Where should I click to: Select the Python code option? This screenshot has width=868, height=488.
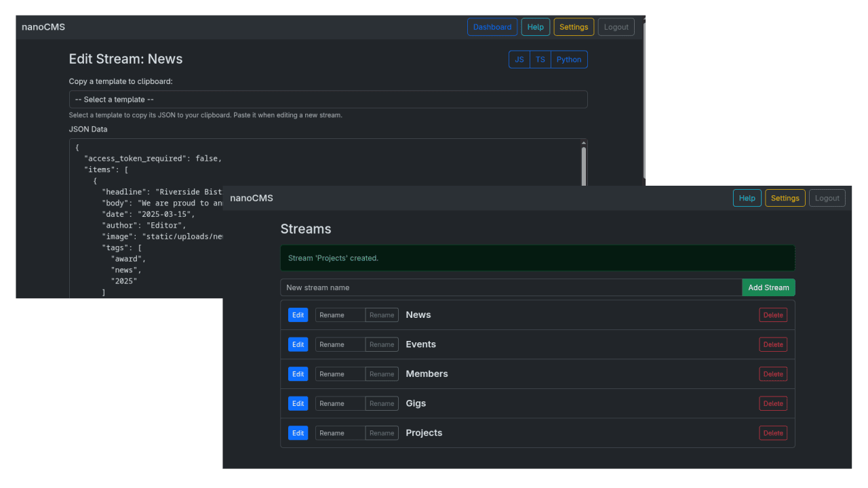point(569,60)
